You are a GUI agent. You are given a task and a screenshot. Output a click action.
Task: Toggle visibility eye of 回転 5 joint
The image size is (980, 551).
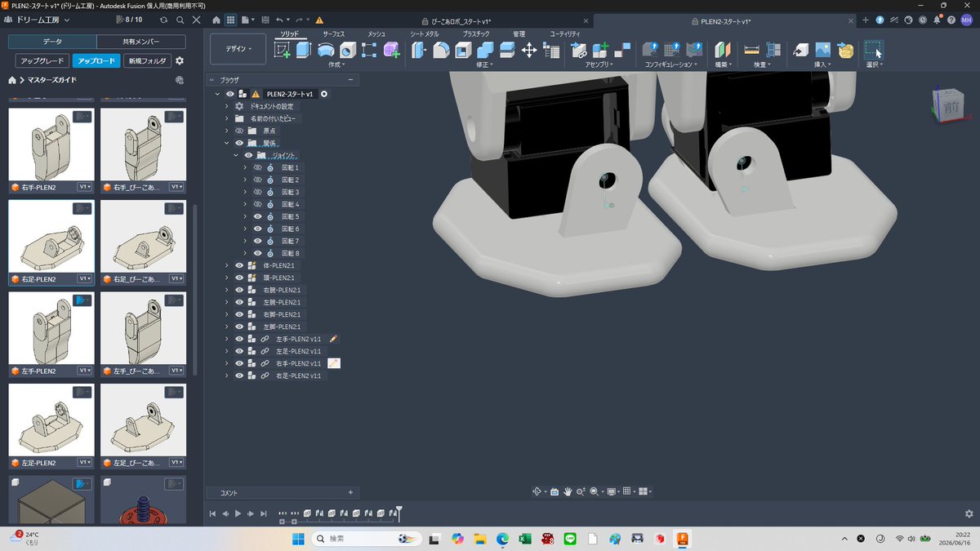257,216
